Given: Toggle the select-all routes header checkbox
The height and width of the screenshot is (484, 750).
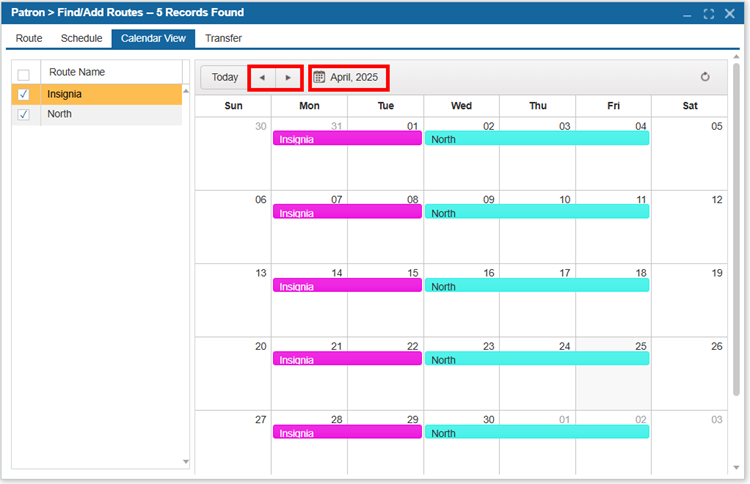Looking at the screenshot, I should [x=24, y=74].
